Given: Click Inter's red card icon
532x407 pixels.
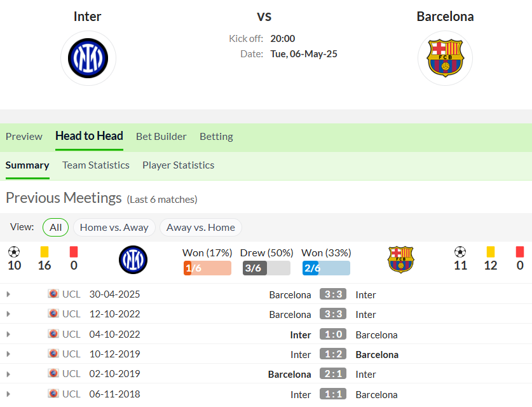Looking at the screenshot, I should click(74, 252).
